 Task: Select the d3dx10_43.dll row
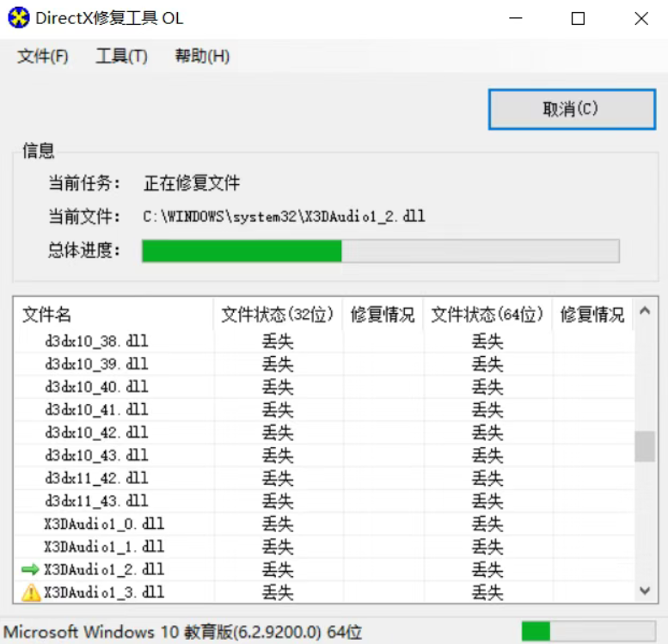[325, 455]
